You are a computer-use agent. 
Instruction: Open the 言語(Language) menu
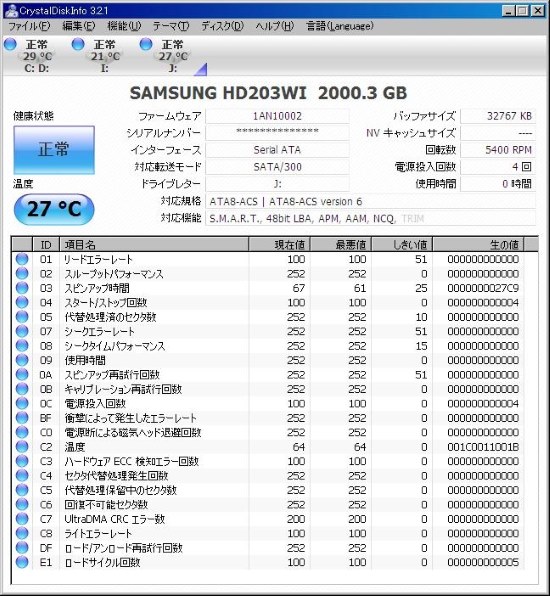[x=340, y=26]
